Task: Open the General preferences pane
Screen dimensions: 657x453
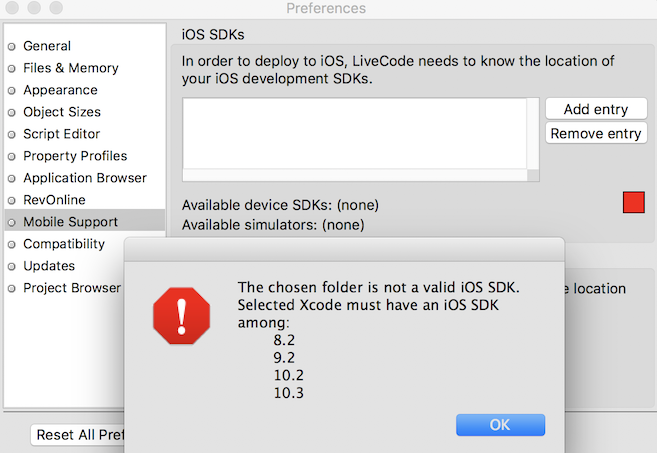Action: [47, 46]
